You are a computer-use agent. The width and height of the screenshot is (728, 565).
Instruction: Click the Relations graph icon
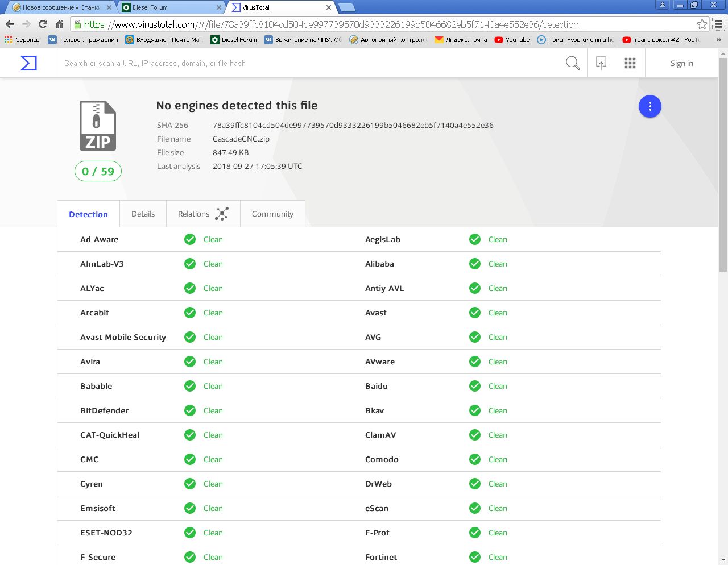click(222, 214)
